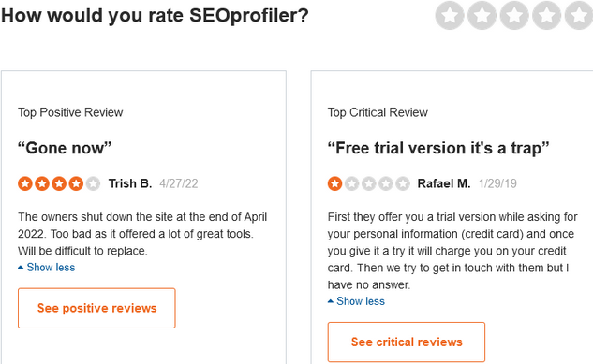Click the Top Critical Review label
Screen dimensions: 593x364
[x=378, y=112]
